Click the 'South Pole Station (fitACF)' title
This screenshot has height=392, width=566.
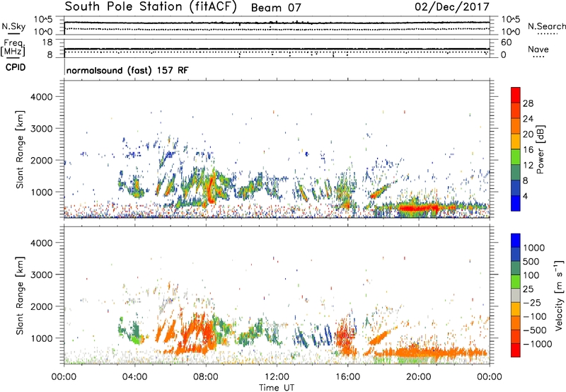click(x=151, y=7)
